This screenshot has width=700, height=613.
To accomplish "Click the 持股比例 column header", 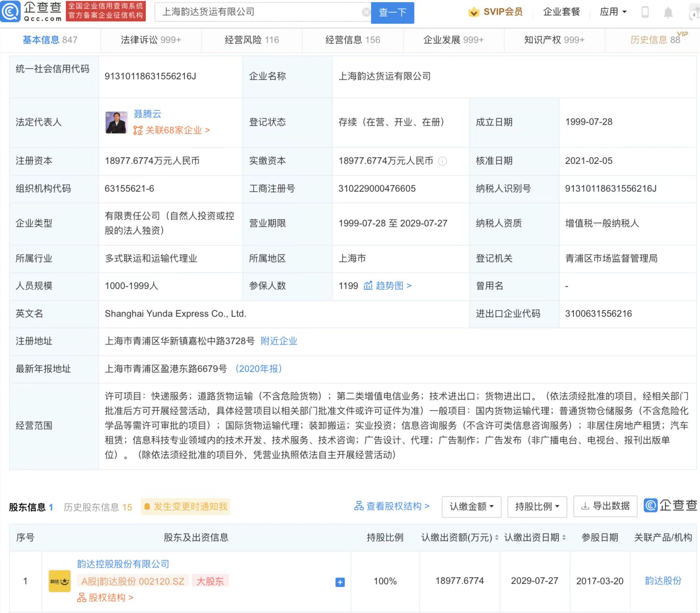I will pos(385,537).
